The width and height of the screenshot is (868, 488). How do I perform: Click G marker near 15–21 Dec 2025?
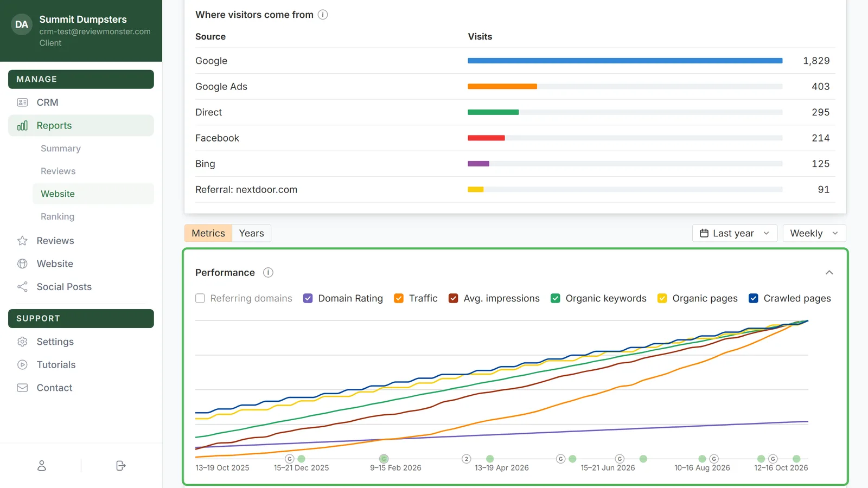[x=290, y=459]
